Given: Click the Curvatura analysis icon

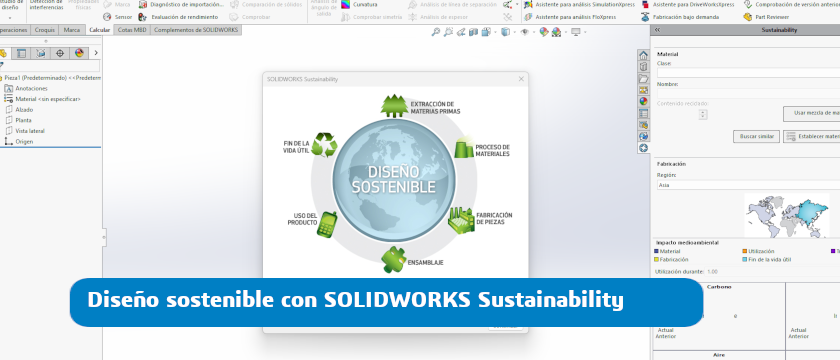Looking at the screenshot, I should (x=347, y=4).
